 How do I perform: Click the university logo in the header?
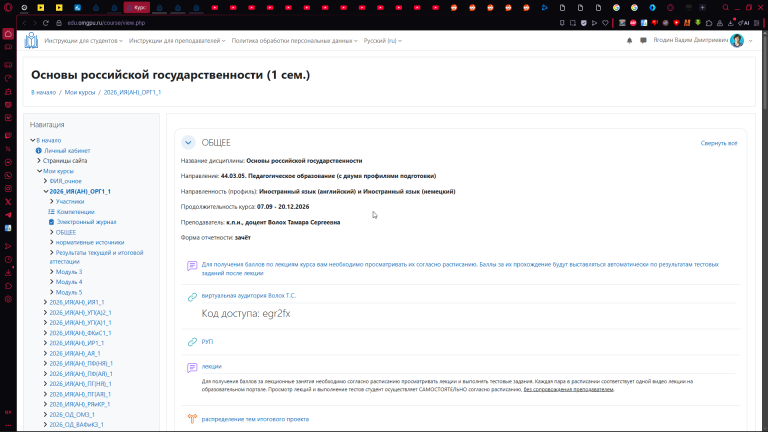[x=31, y=41]
